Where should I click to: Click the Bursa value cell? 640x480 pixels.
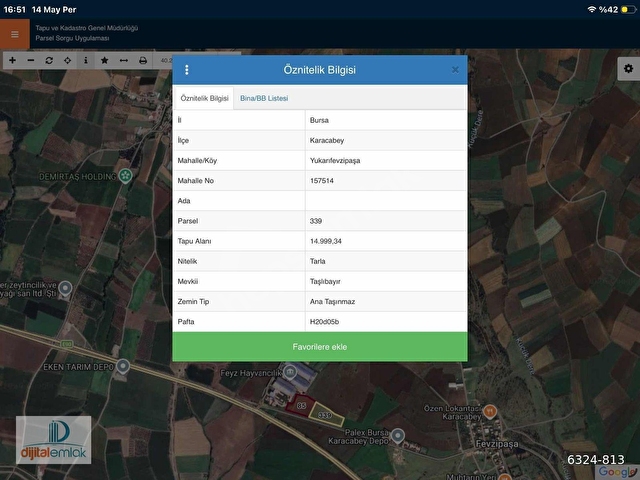(x=386, y=120)
